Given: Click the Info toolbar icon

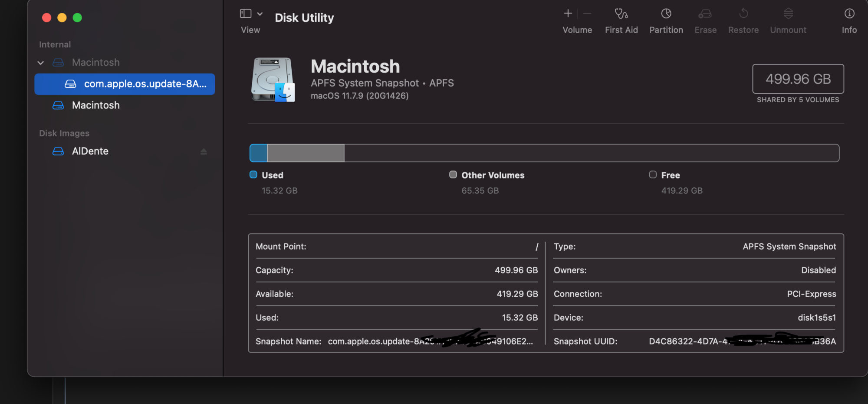Looking at the screenshot, I should pyautogui.click(x=849, y=14).
